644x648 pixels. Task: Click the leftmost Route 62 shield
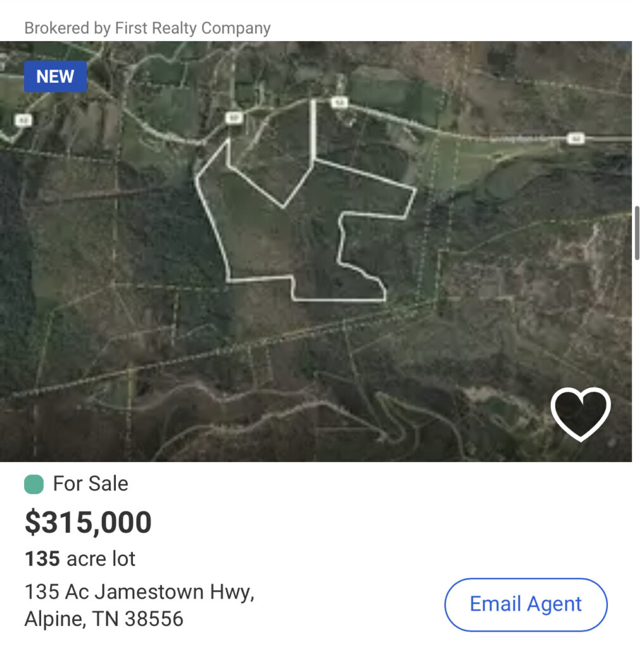(x=23, y=119)
